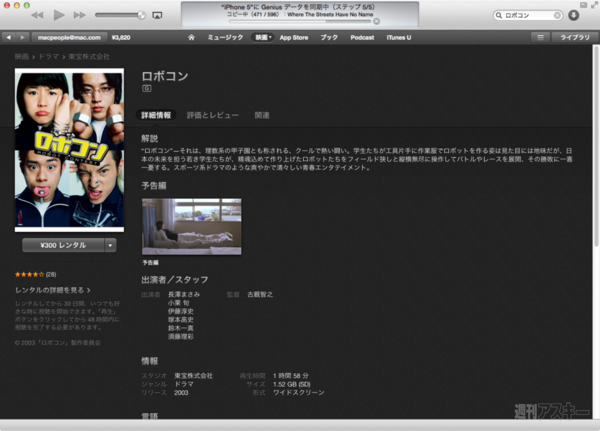Open the AirPlay output icon
The image size is (600, 431).
pos(157,15)
